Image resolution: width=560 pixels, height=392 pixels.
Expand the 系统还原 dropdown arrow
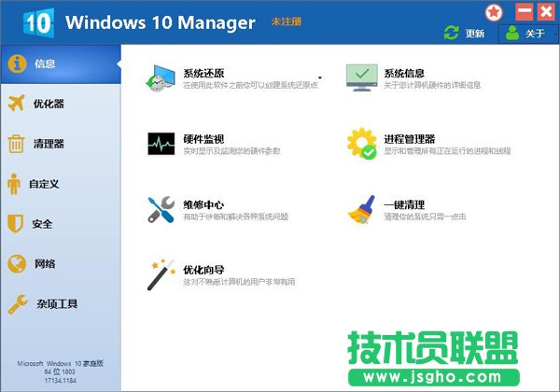pyautogui.click(x=320, y=77)
